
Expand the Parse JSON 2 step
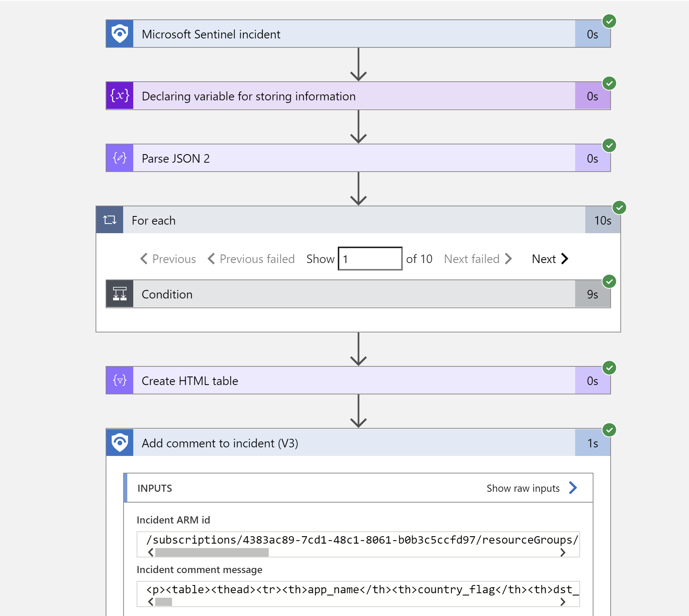358,158
